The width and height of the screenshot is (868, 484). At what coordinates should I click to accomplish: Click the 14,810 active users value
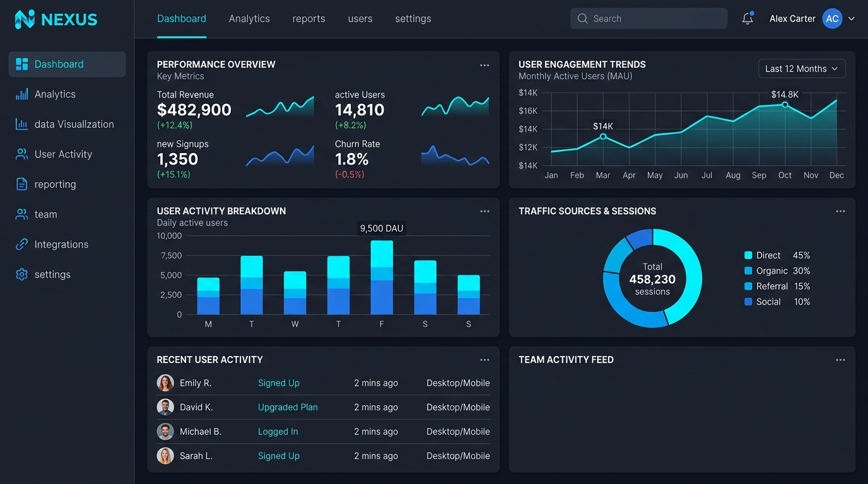click(360, 110)
